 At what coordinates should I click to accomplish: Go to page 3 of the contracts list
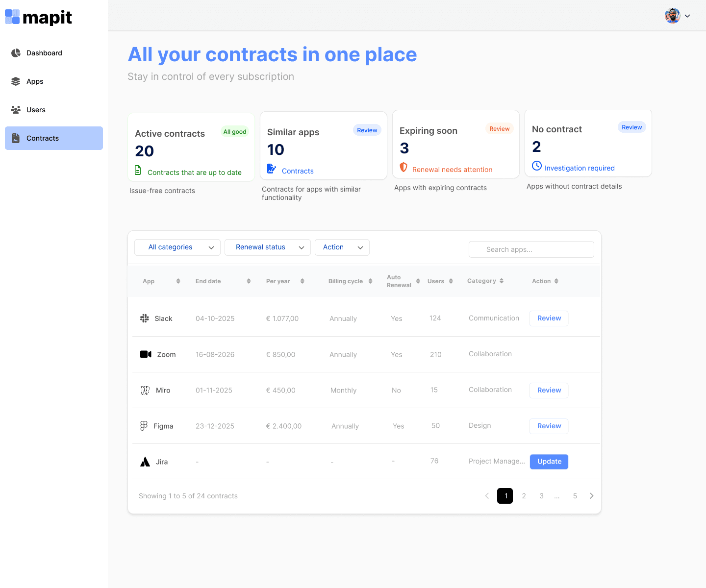[541, 496]
